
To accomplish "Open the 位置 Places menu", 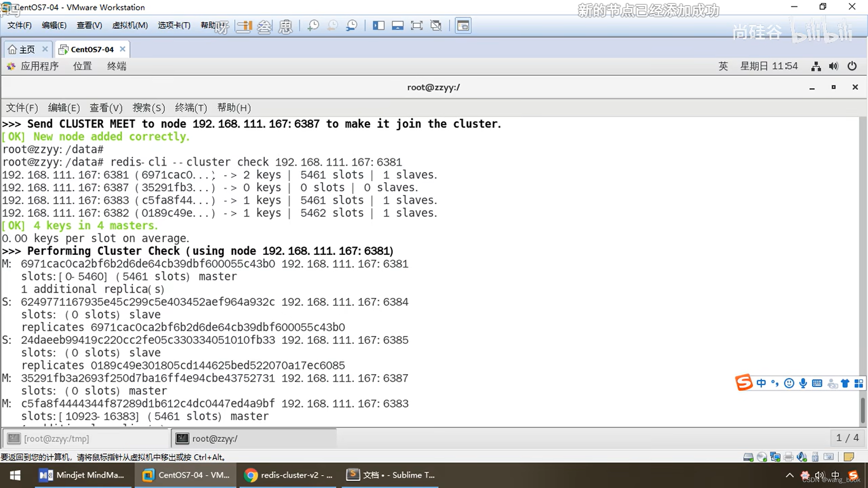I will [x=82, y=66].
